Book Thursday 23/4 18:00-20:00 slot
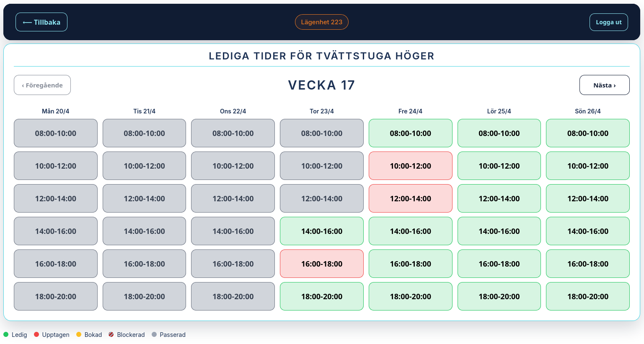644x344 pixels. (x=321, y=296)
